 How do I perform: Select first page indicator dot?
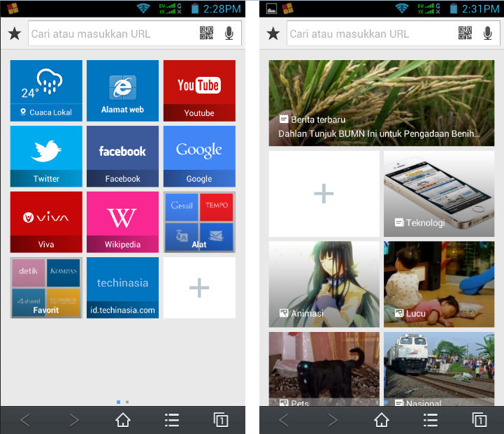click(x=119, y=402)
